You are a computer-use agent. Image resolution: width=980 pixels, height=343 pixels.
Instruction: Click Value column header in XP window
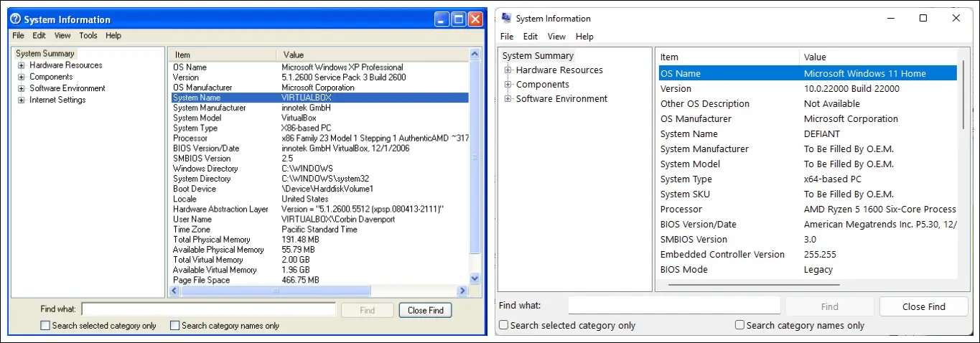coord(373,55)
